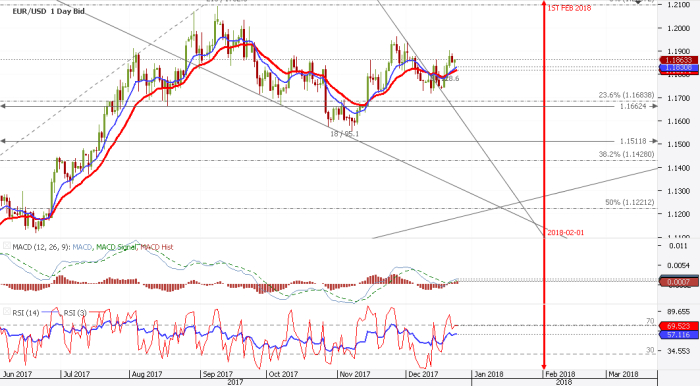Select the 50% (1.12212) Fibonacci level label
700x386 pixels.
630,202
